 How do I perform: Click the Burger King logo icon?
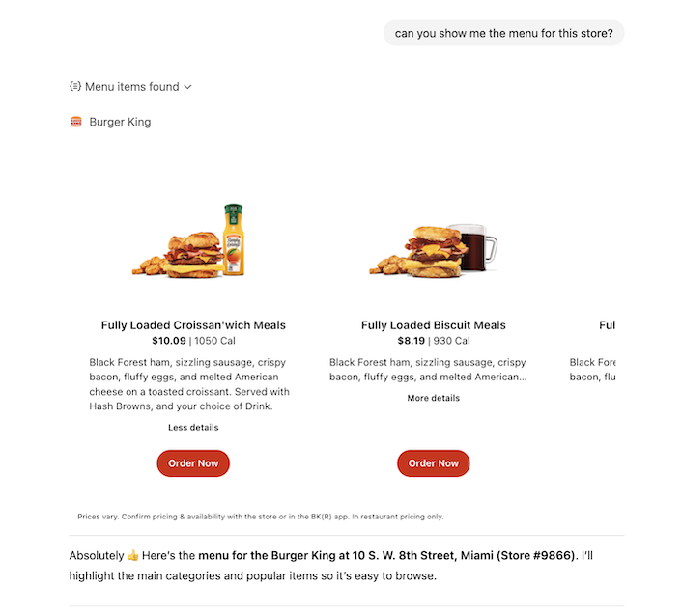point(76,123)
